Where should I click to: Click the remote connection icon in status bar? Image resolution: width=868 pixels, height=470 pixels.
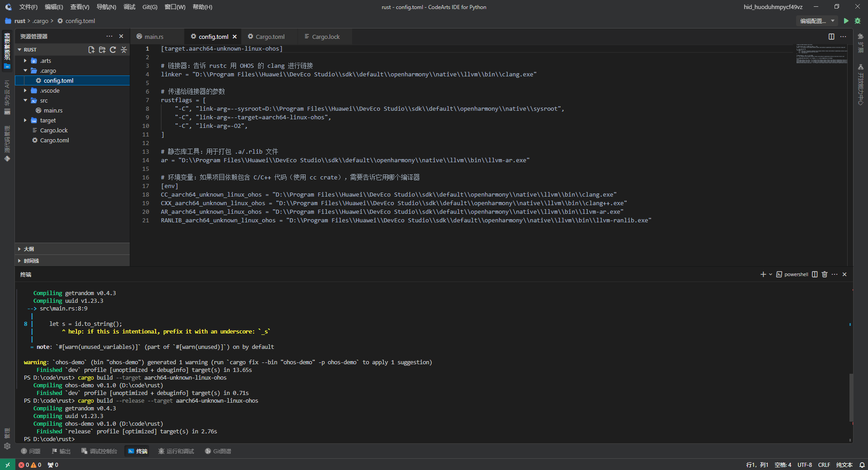pos(7,465)
